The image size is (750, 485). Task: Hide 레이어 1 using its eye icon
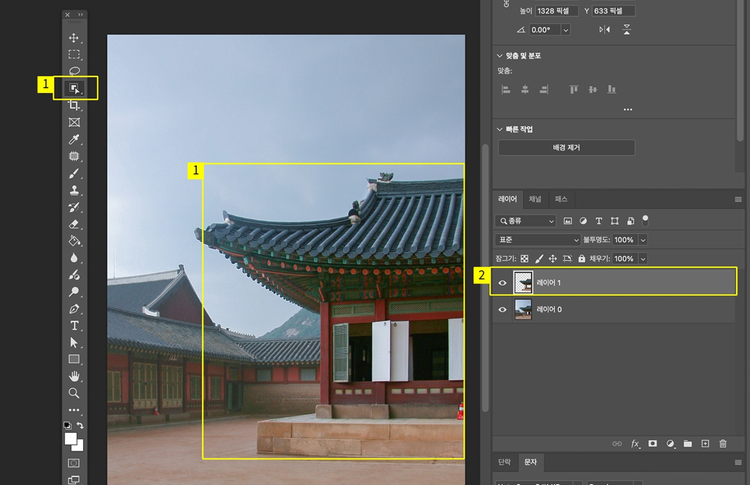(503, 283)
